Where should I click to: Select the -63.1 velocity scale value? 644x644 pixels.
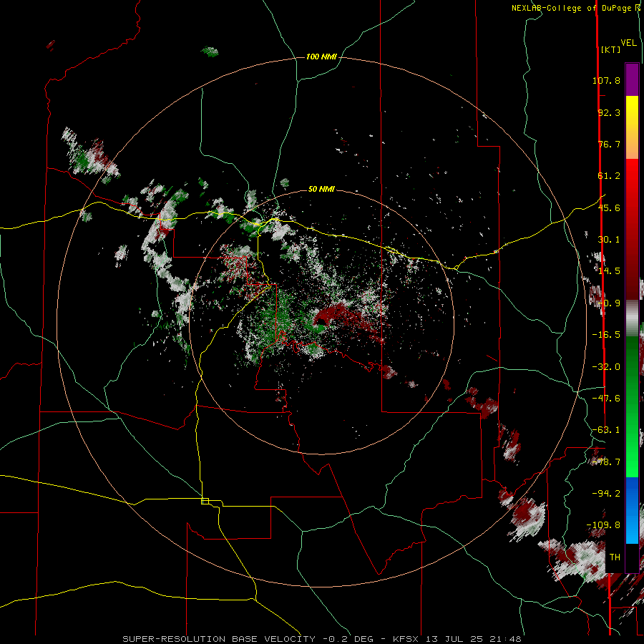click(606, 430)
